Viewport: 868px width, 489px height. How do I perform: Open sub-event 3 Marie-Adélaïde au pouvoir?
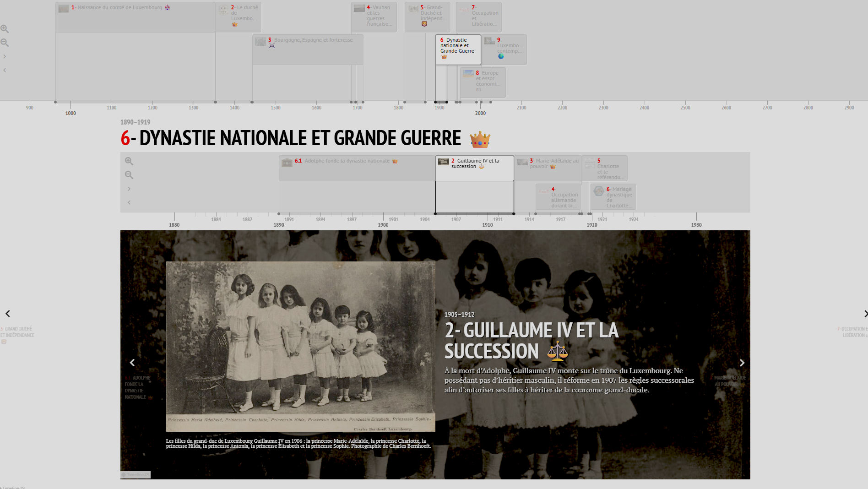(548, 168)
